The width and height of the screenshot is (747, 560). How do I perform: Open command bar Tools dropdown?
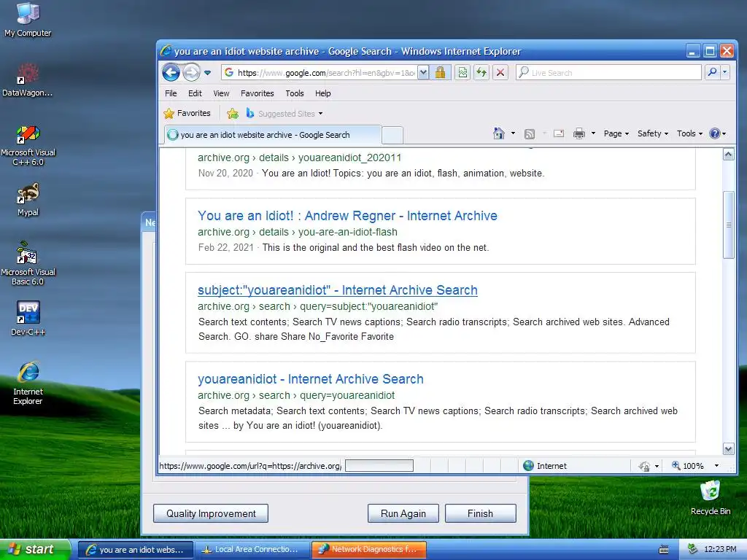[x=689, y=134]
